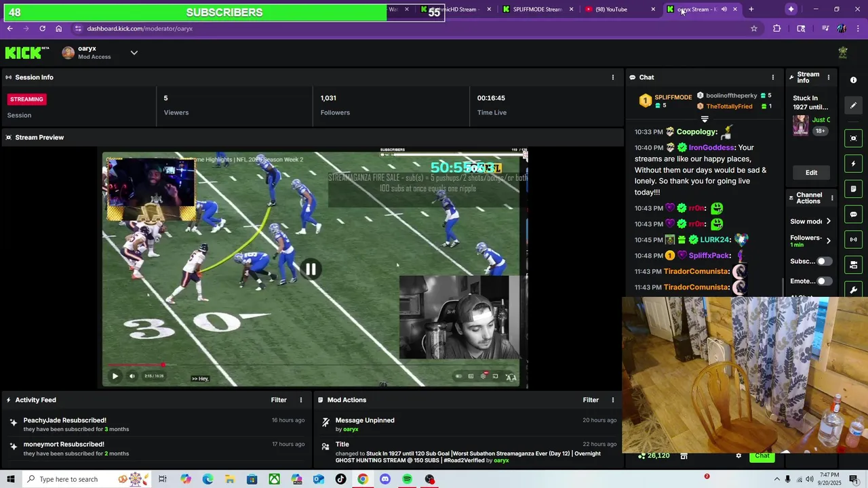Click Edit button in Stream info
This screenshot has height=488, width=868.
(x=811, y=173)
